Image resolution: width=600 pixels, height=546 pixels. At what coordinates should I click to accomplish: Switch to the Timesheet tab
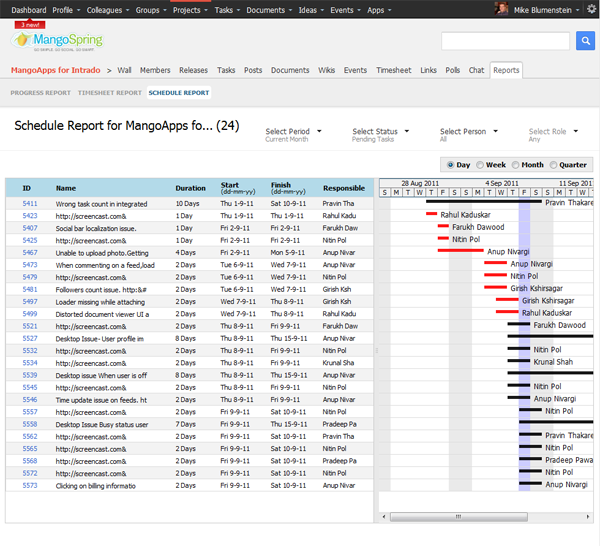pos(393,70)
